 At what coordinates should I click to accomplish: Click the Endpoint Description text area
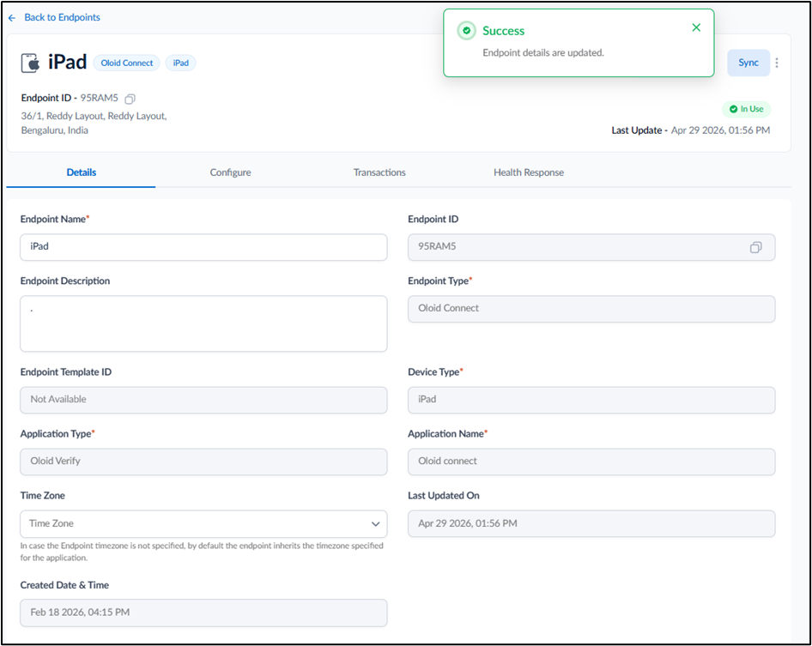tap(203, 323)
